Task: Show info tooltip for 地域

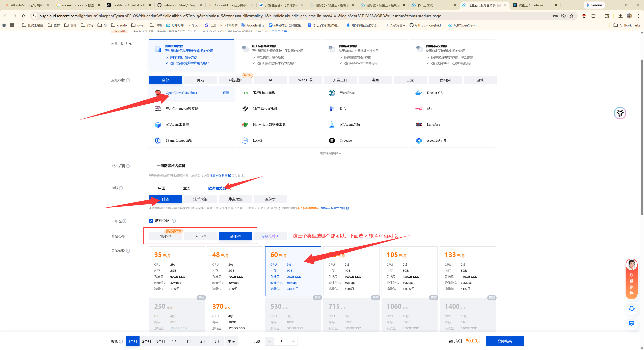Action: (x=121, y=188)
